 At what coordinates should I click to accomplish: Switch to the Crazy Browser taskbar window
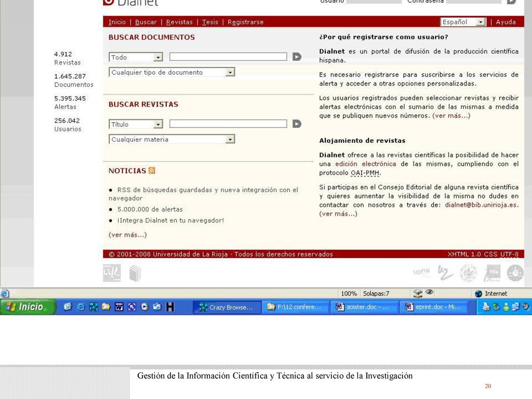(227, 307)
